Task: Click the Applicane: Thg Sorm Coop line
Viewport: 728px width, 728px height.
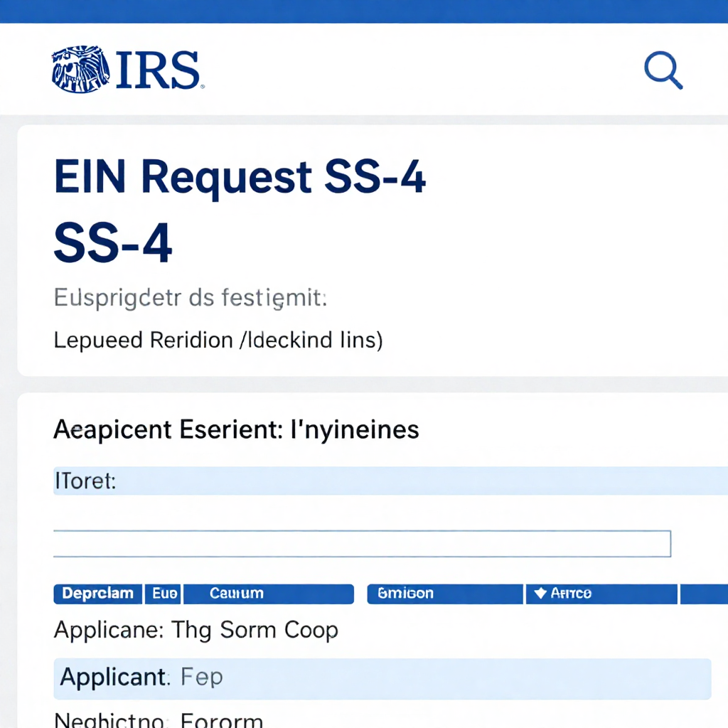Action: (x=196, y=630)
